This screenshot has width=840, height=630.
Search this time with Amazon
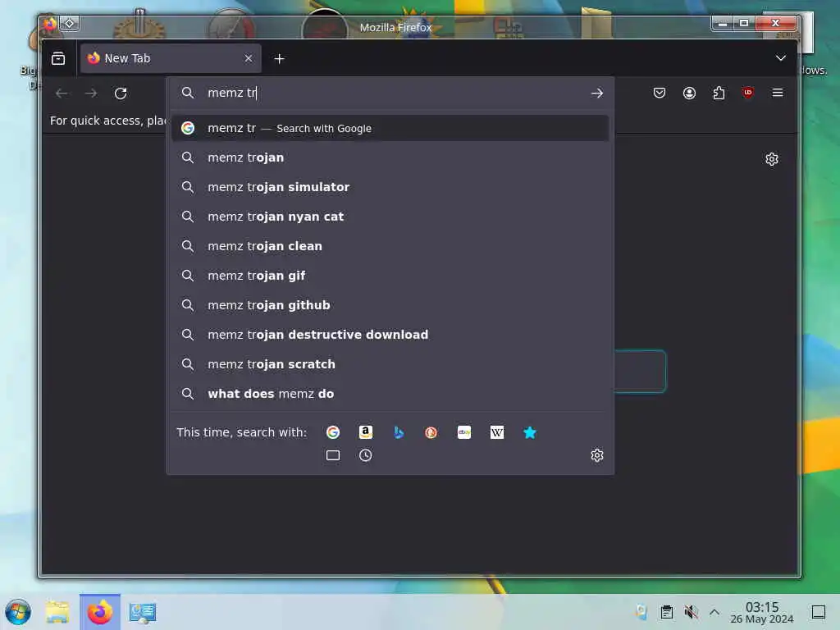tap(365, 432)
